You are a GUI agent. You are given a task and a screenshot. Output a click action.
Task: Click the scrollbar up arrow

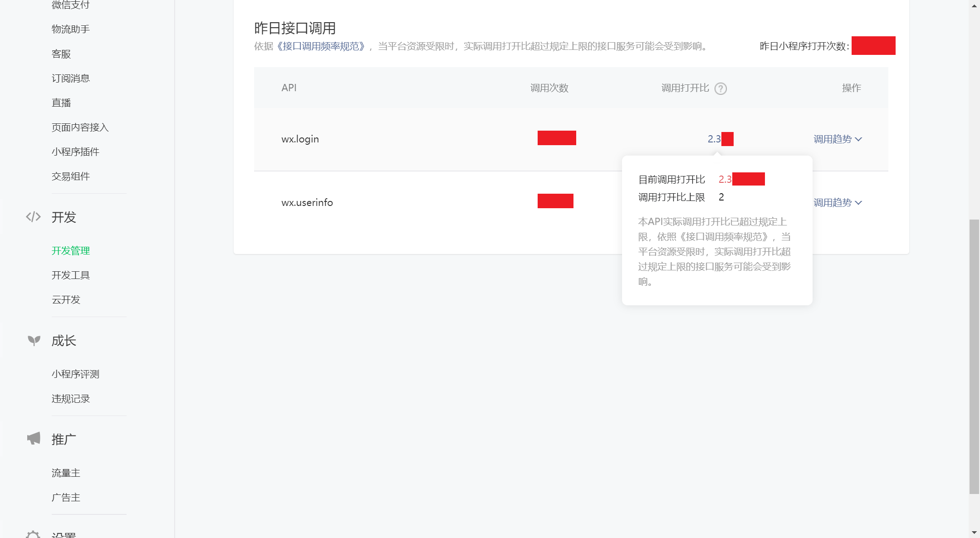click(974, 6)
